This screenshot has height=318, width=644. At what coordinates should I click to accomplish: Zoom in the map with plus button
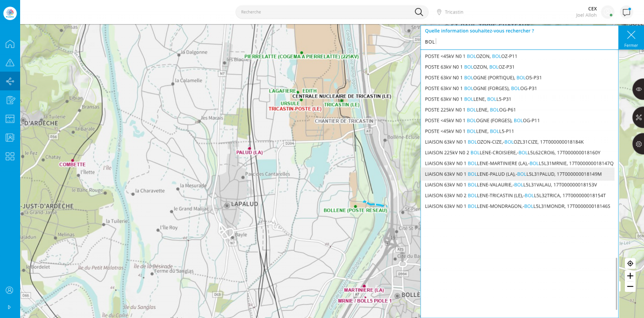tap(630, 276)
